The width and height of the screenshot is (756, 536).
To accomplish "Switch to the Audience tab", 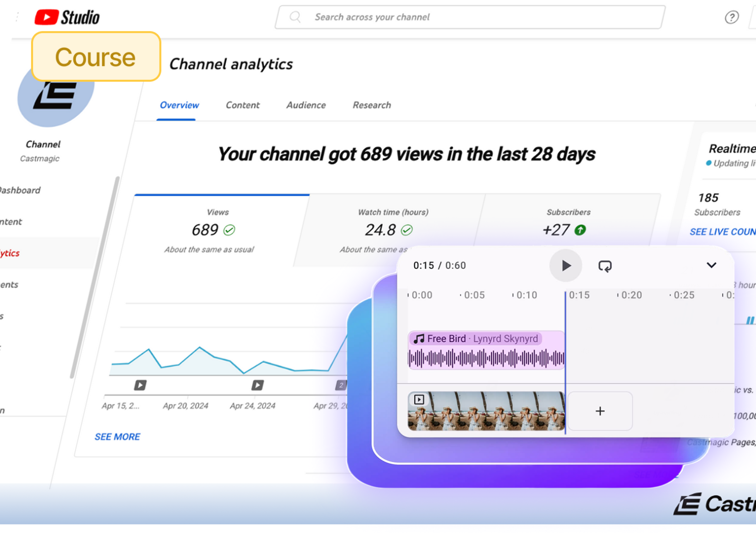I will point(306,105).
